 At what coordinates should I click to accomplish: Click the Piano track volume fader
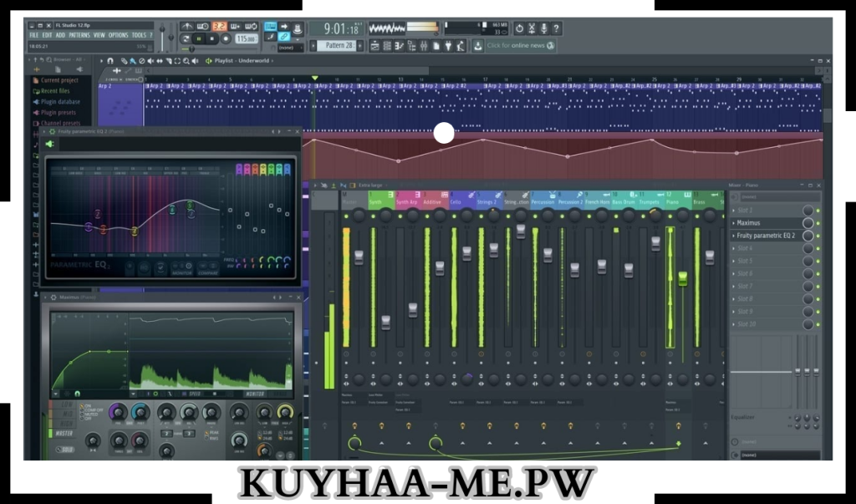click(x=682, y=278)
